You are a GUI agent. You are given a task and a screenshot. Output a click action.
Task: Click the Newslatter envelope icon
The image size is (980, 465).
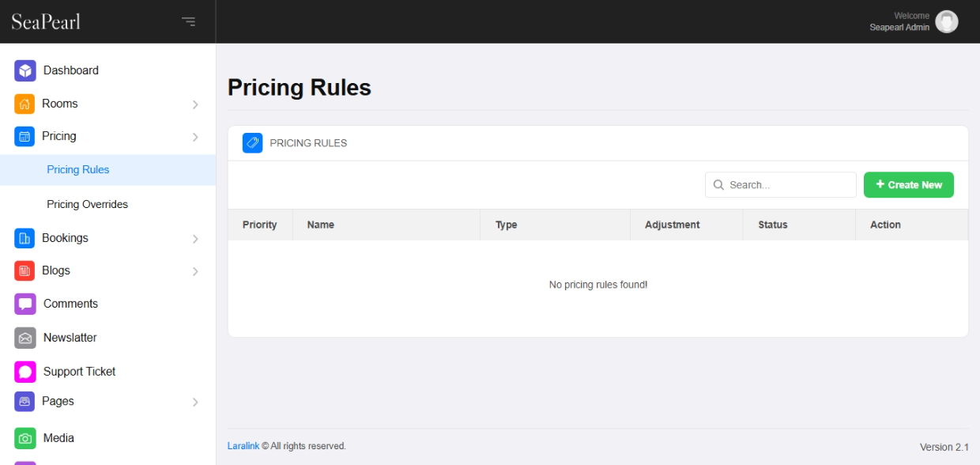(x=25, y=338)
